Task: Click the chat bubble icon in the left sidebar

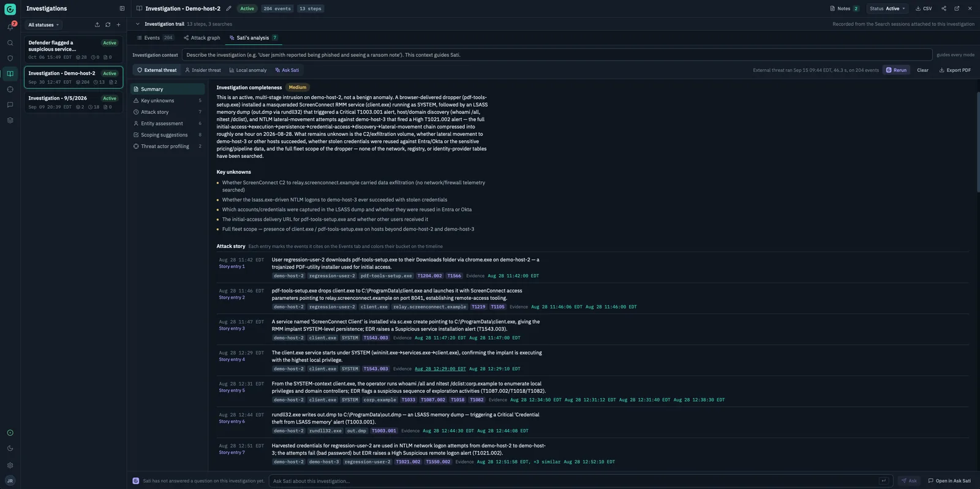Action: point(10,105)
